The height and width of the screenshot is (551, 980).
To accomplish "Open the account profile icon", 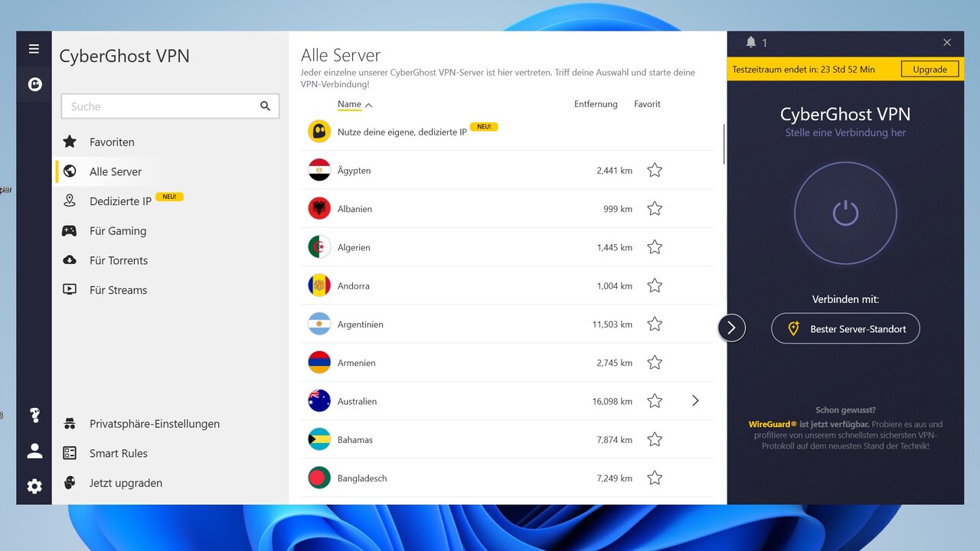I will [34, 452].
